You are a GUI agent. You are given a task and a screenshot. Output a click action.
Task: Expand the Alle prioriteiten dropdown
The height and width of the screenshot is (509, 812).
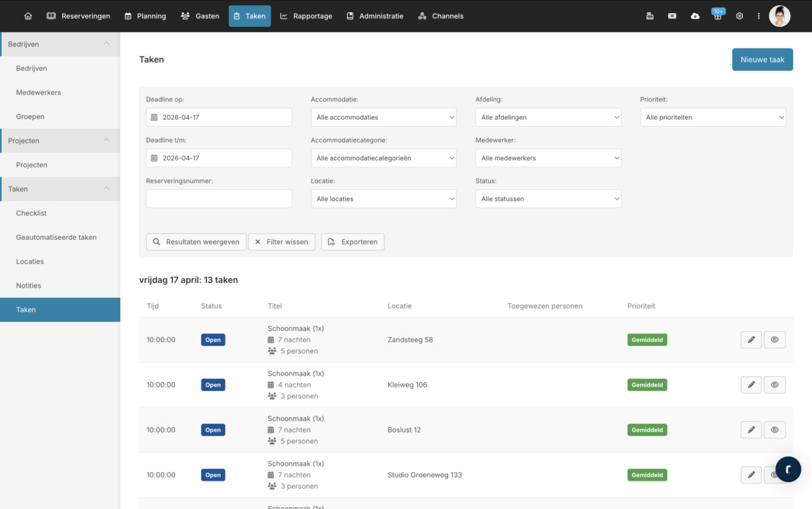pyautogui.click(x=713, y=118)
